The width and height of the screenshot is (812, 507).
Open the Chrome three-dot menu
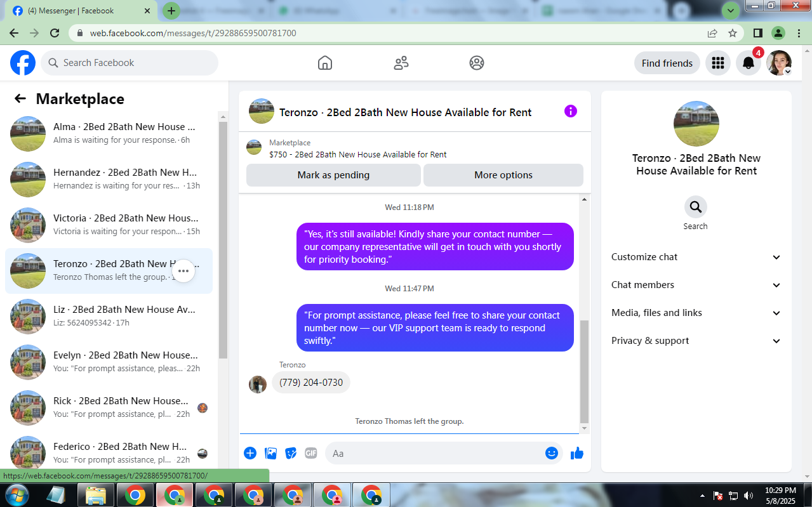point(799,33)
